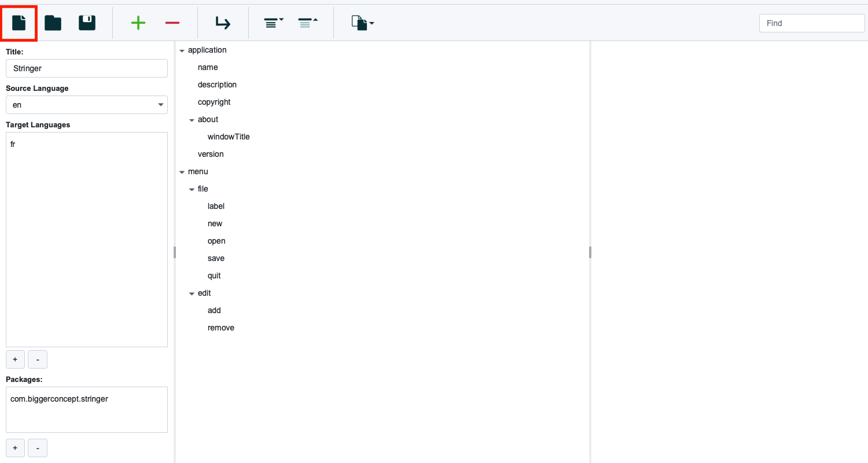Create a new file with the document icon
The image size is (868, 463).
(19, 23)
